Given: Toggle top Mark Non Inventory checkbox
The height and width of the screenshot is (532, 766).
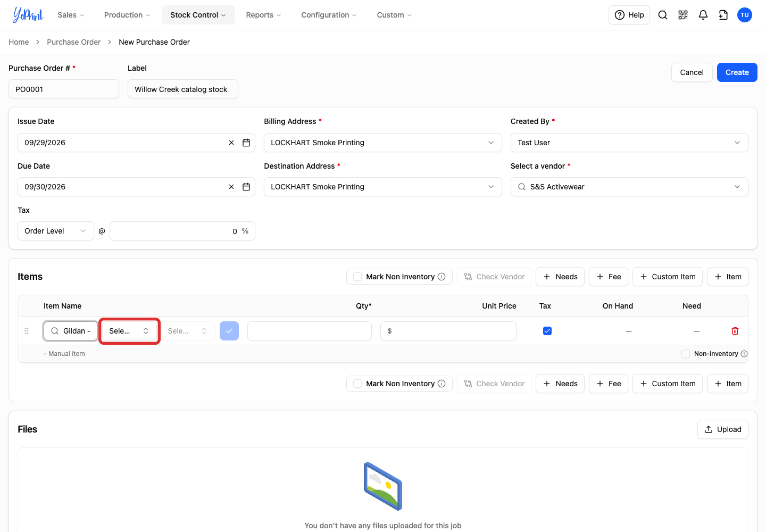Looking at the screenshot, I should click(x=357, y=277).
